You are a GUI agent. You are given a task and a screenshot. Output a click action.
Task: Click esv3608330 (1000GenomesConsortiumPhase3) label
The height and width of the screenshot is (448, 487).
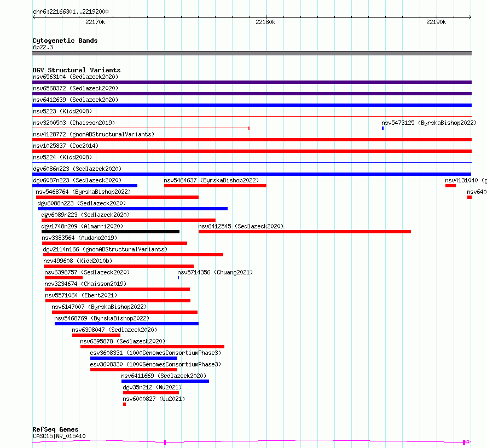pyautogui.click(x=155, y=364)
